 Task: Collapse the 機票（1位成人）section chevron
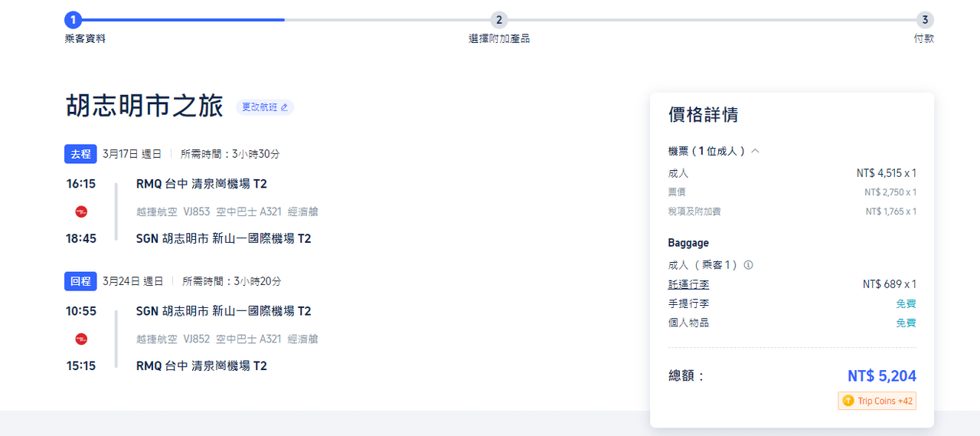point(755,151)
